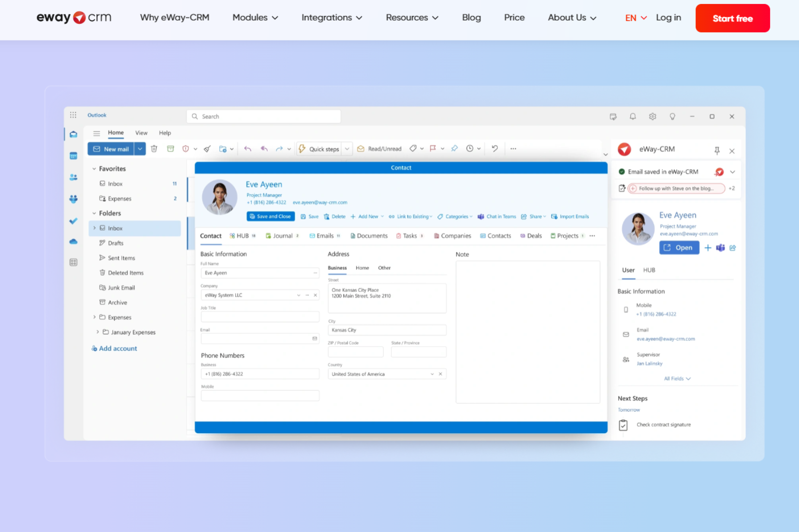799x532 pixels.
Task: Open the Resources dropdown menu
Action: pos(412,17)
